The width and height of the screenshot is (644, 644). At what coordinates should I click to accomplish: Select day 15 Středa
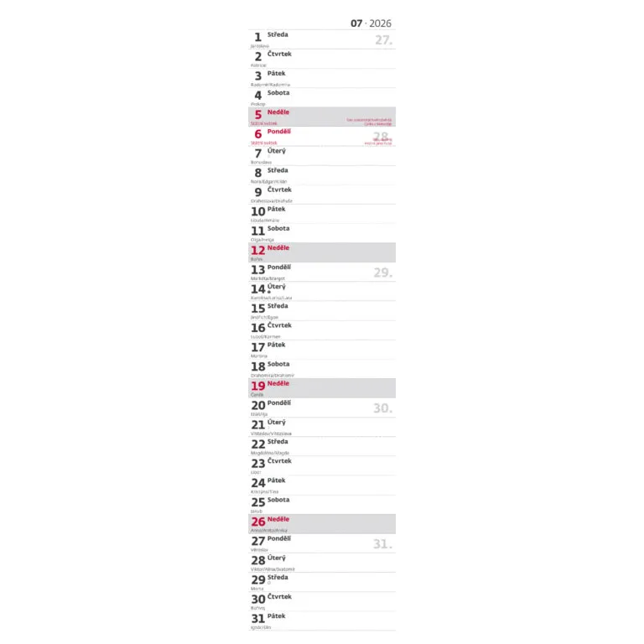[270, 307]
